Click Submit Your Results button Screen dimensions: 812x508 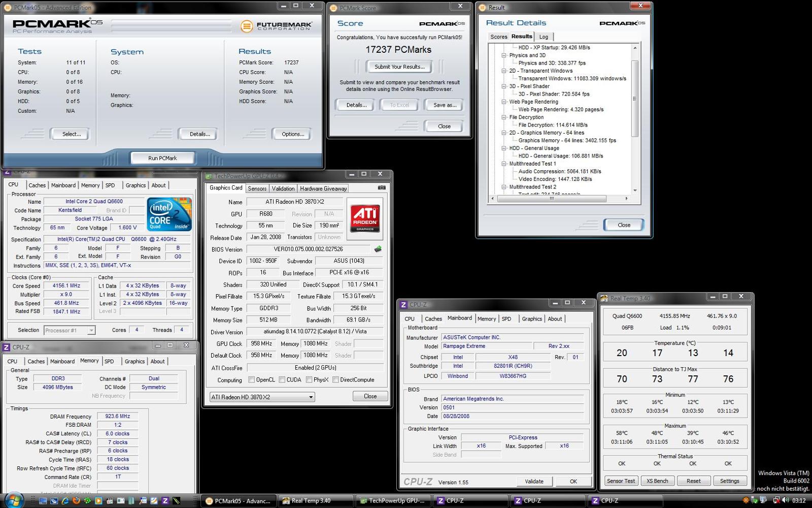[399, 67]
